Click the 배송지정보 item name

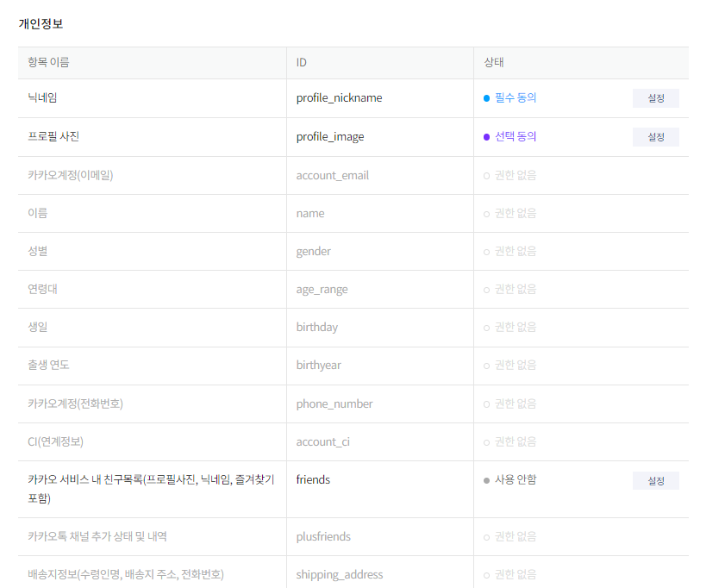[x=126, y=574]
